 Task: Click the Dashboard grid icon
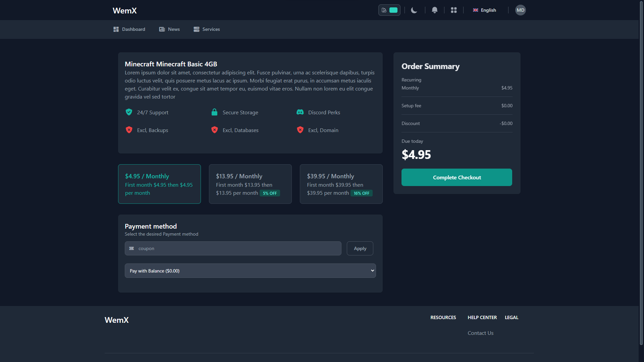[x=116, y=29]
